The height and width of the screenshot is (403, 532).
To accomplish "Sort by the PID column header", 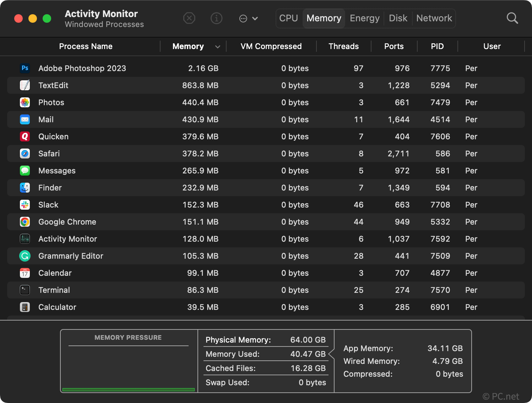I will coord(437,46).
